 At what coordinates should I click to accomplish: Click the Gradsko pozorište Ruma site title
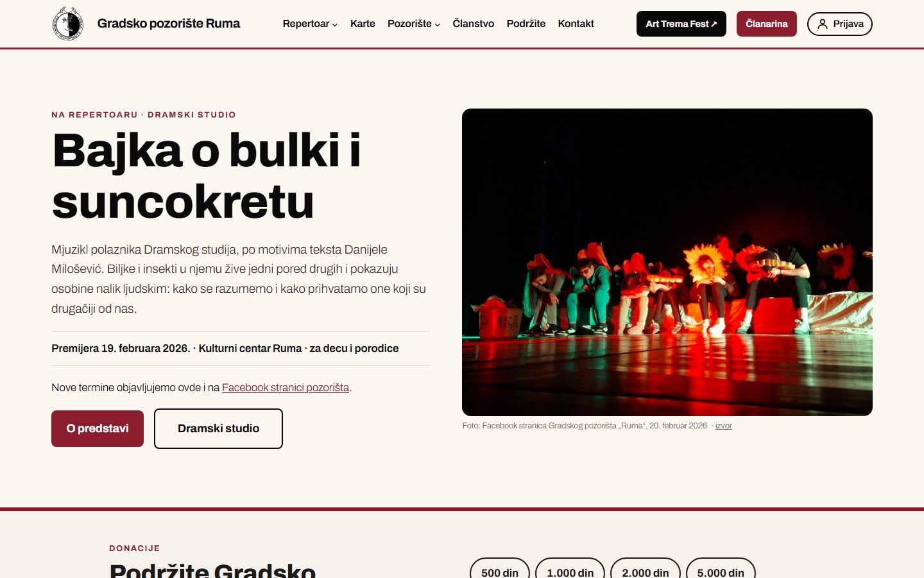click(169, 24)
